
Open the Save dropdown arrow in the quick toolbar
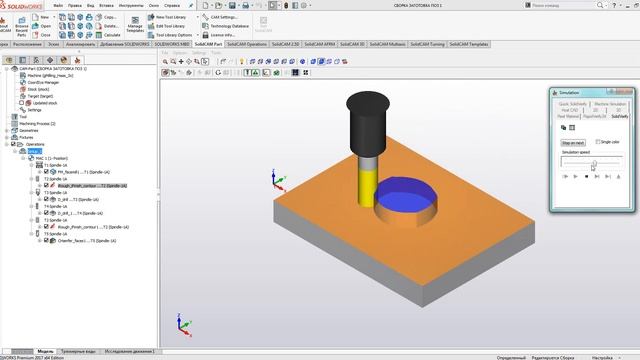coord(239,6)
